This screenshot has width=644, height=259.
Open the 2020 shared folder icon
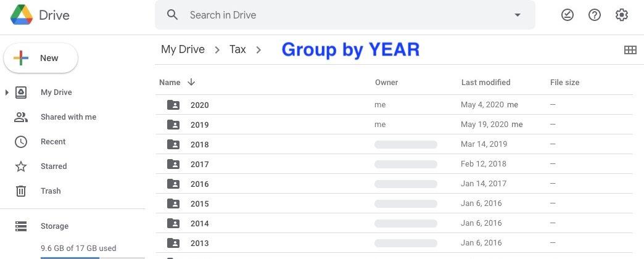coord(173,105)
